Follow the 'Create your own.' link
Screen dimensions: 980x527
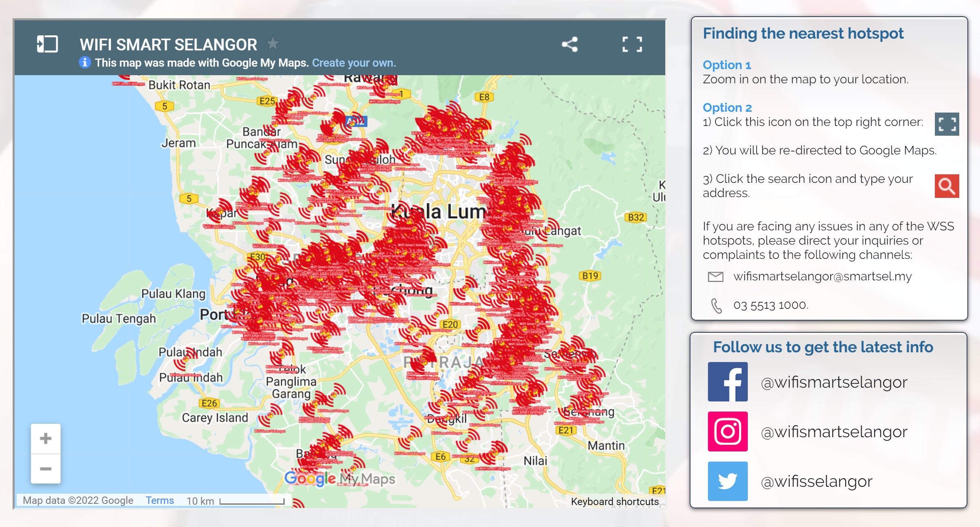354,63
